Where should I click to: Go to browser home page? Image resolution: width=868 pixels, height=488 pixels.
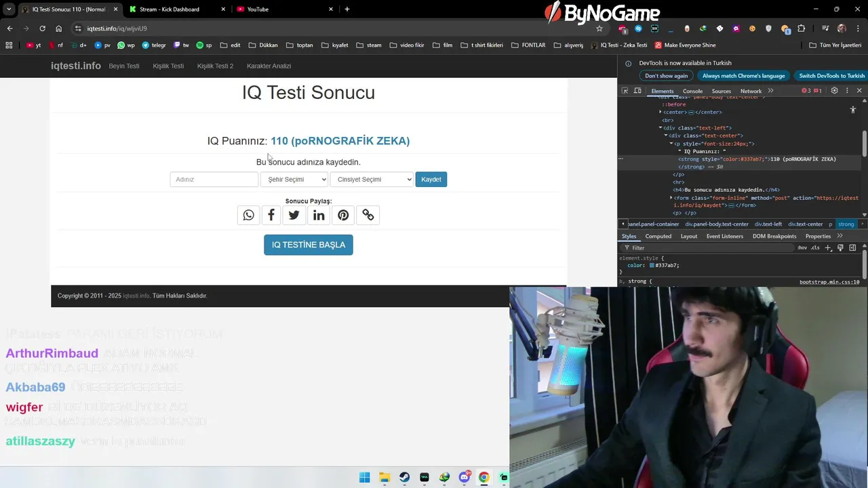click(59, 28)
